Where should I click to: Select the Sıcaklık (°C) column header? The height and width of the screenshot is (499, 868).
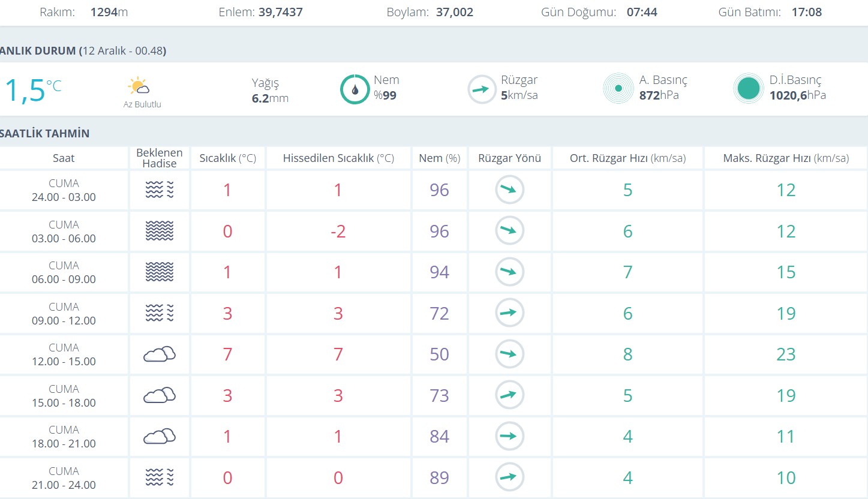(227, 158)
